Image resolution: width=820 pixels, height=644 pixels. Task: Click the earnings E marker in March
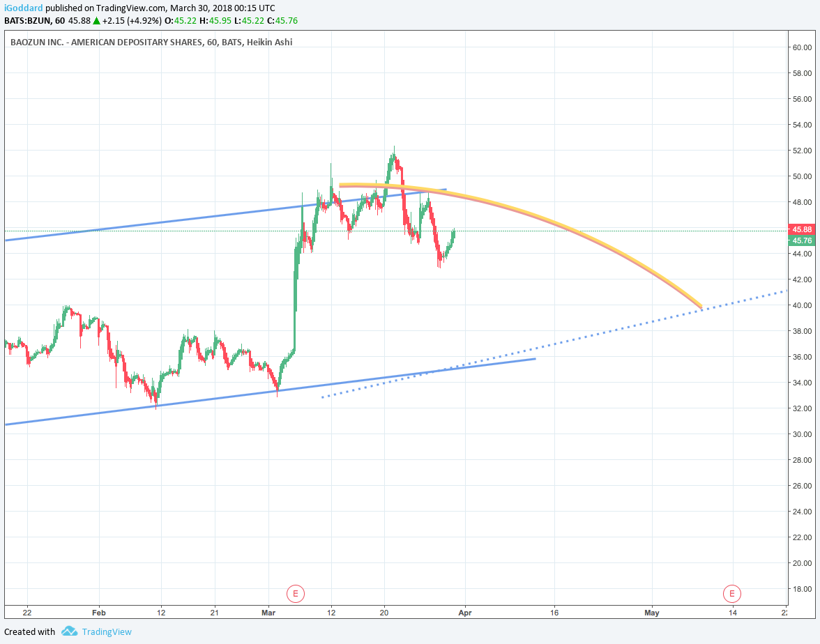pos(296,593)
